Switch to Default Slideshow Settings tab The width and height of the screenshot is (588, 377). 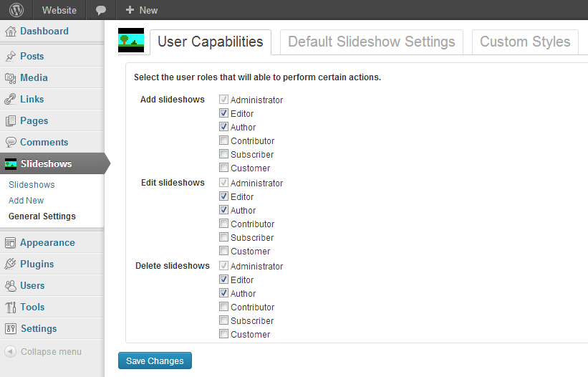coord(371,42)
